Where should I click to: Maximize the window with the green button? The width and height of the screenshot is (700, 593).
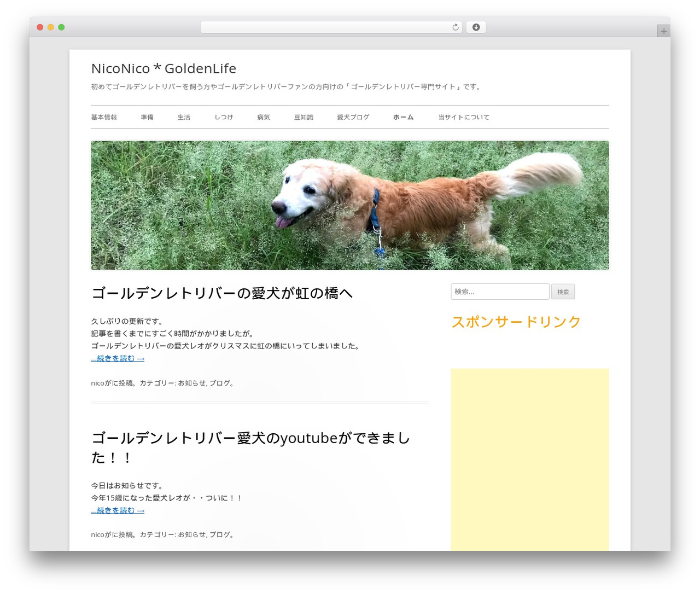click(61, 27)
